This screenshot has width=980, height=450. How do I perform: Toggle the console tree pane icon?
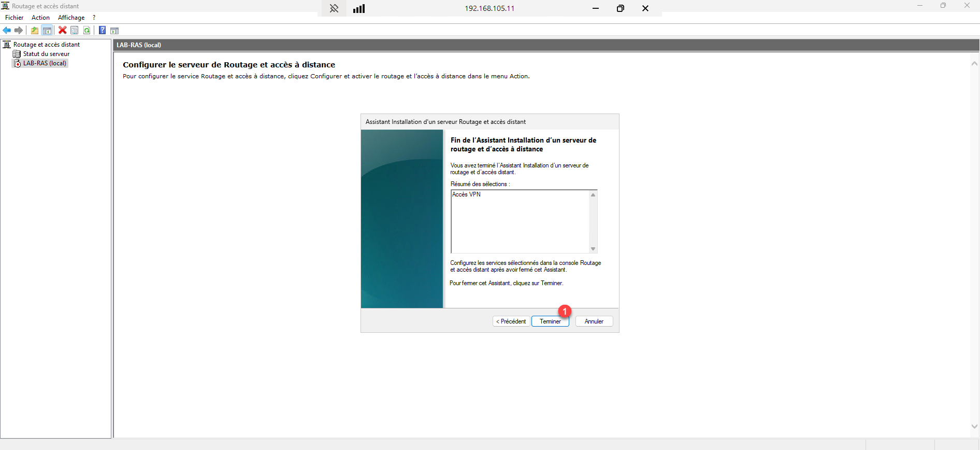[x=47, y=31]
